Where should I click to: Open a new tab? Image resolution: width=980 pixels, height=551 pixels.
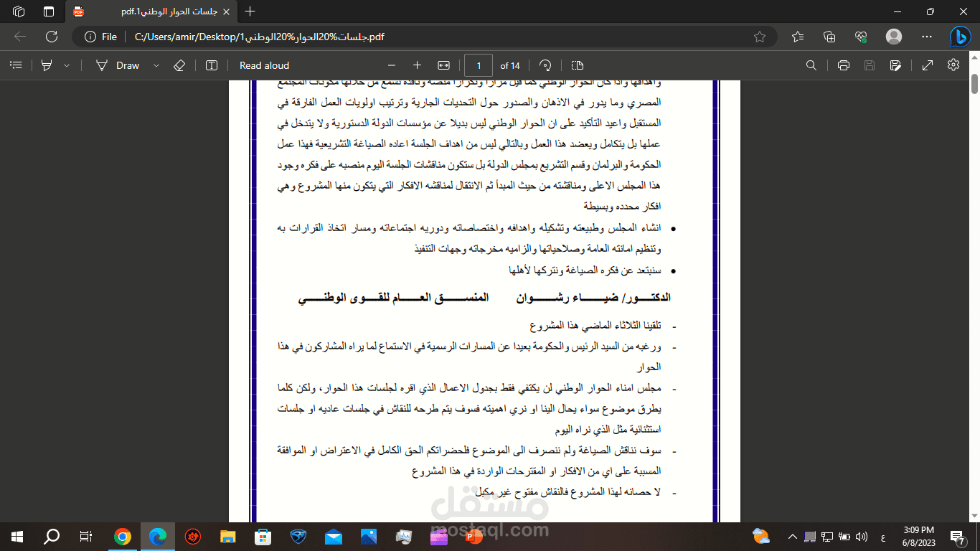coord(250,11)
